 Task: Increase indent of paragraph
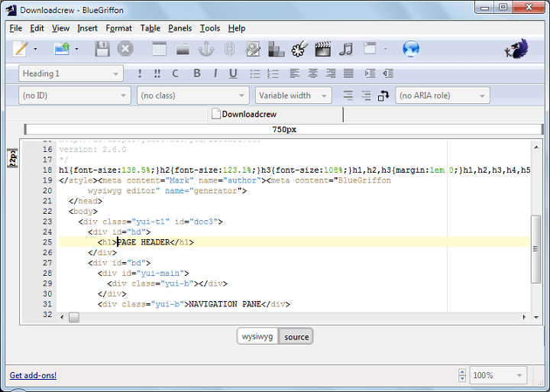pos(370,73)
